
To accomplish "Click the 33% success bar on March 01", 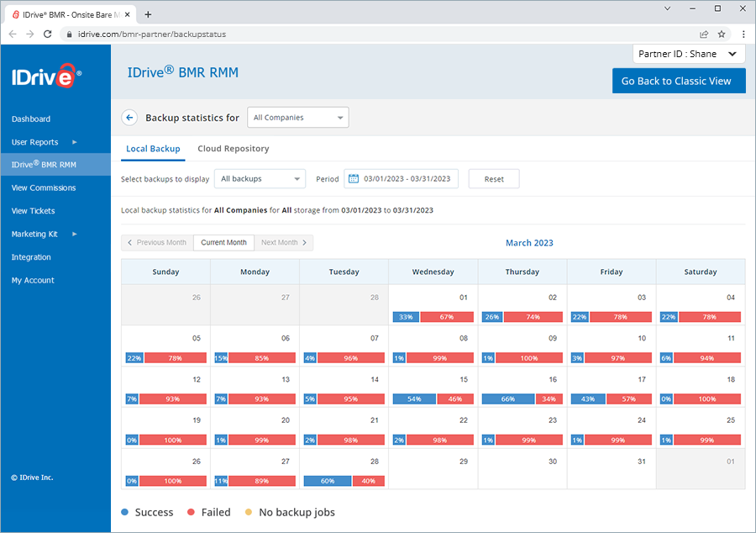I will pos(406,317).
